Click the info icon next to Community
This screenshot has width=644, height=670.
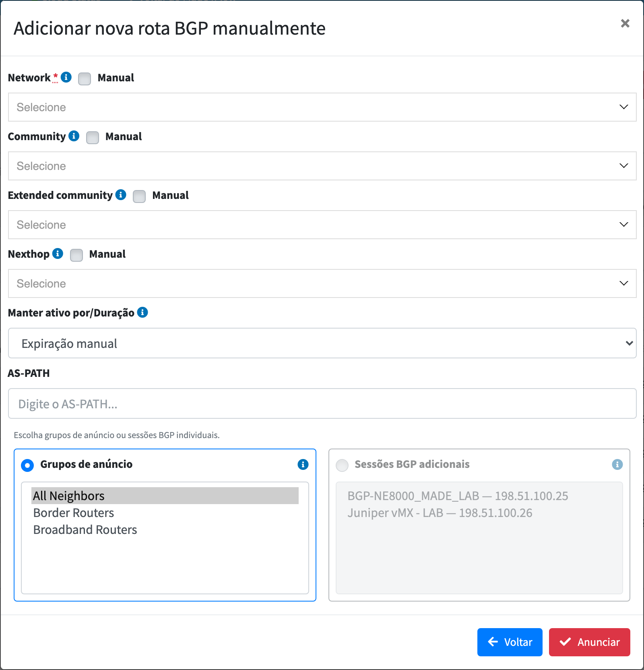pyautogui.click(x=74, y=136)
